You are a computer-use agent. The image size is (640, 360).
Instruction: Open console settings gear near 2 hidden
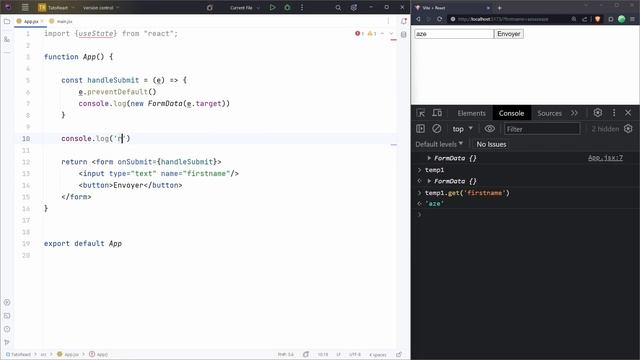(628, 129)
